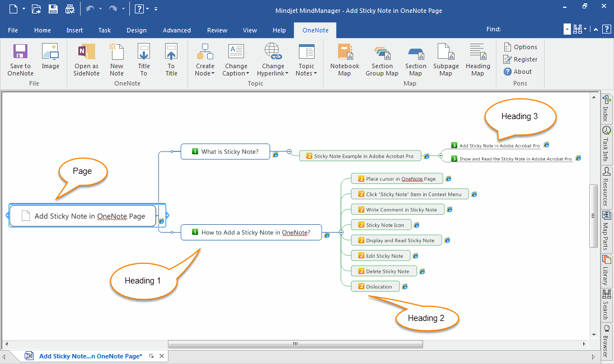Image resolution: width=614 pixels, height=364 pixels.
Task: Click hyperlink icon next to Sticky Note Icon topic
Action: point(416,225)
